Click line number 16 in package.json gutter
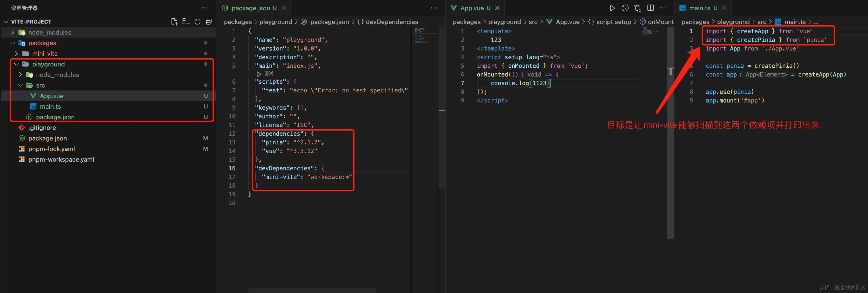Viewport: 868px width, 293px height. click(x=232, y=168)
